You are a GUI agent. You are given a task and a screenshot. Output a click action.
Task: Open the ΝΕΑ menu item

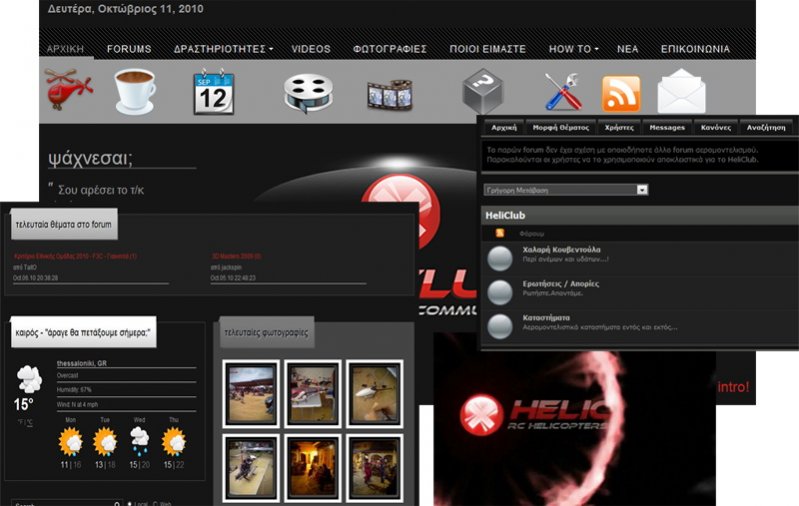(x=627, y=49)
